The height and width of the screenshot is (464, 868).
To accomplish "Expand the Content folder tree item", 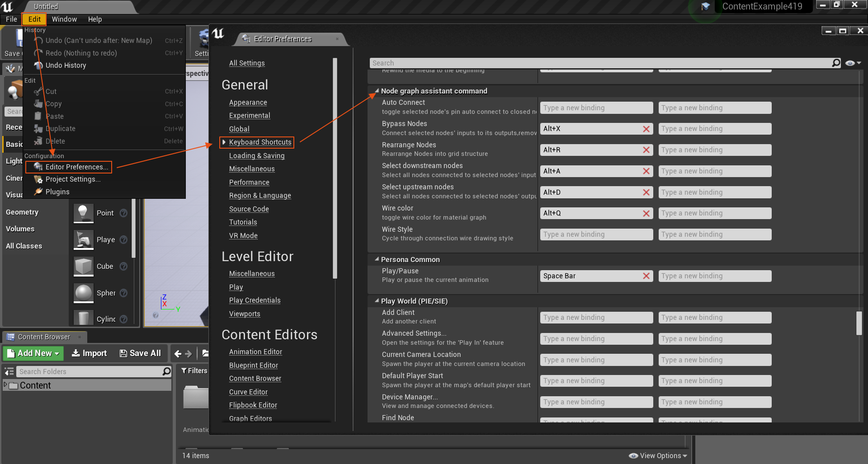I will coord(5,385).
